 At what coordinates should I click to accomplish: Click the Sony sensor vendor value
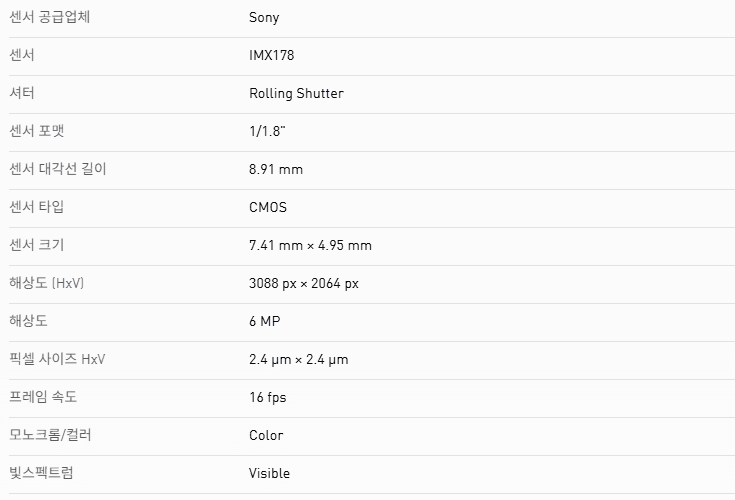pyautogui.click(x=264, y=17)
